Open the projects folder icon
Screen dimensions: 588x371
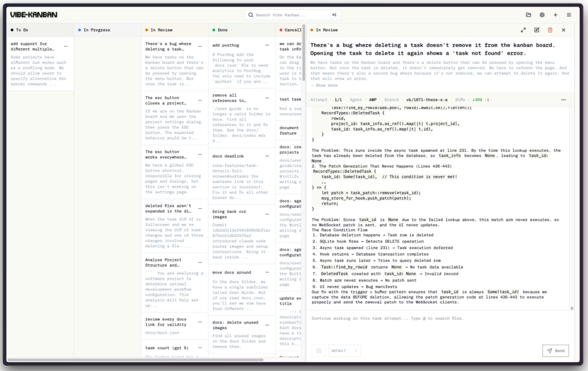528,15
